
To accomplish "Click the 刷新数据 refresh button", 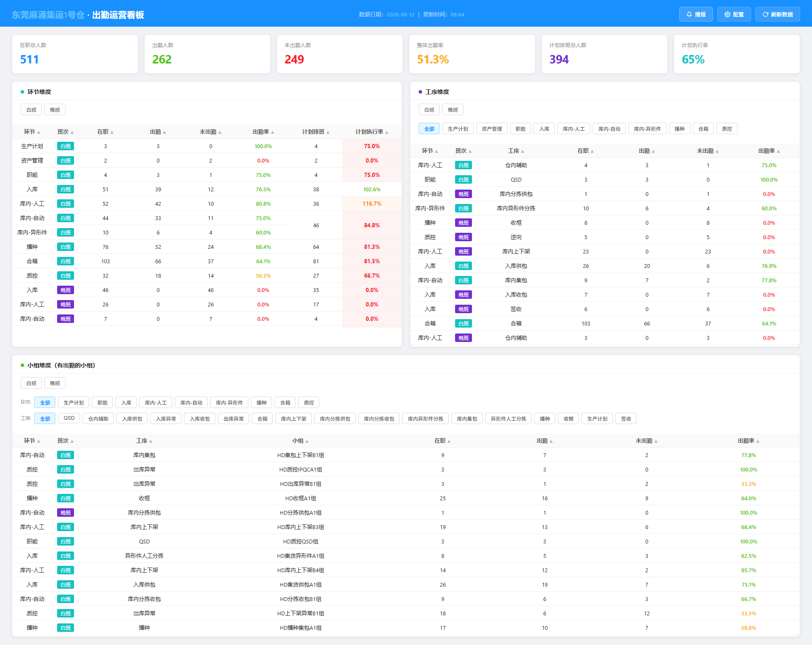I will (x=777, y=14).
